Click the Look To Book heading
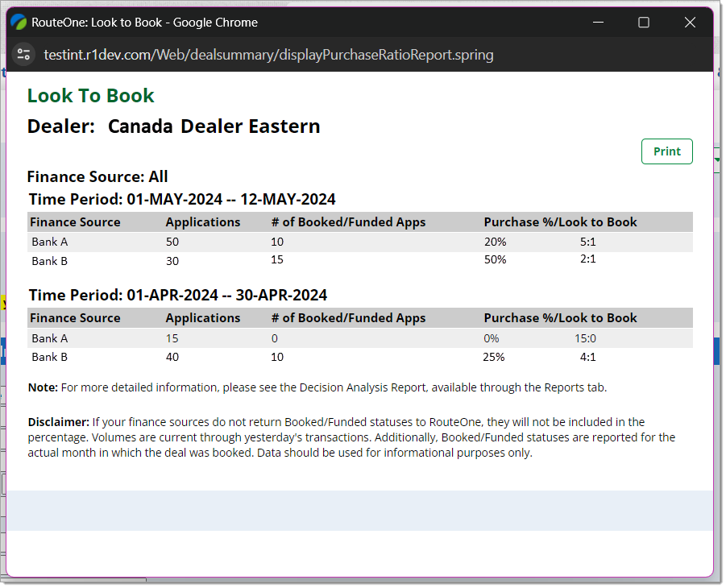Image resolution: width=726 pixels, height=588 pixels. (91, 96)
